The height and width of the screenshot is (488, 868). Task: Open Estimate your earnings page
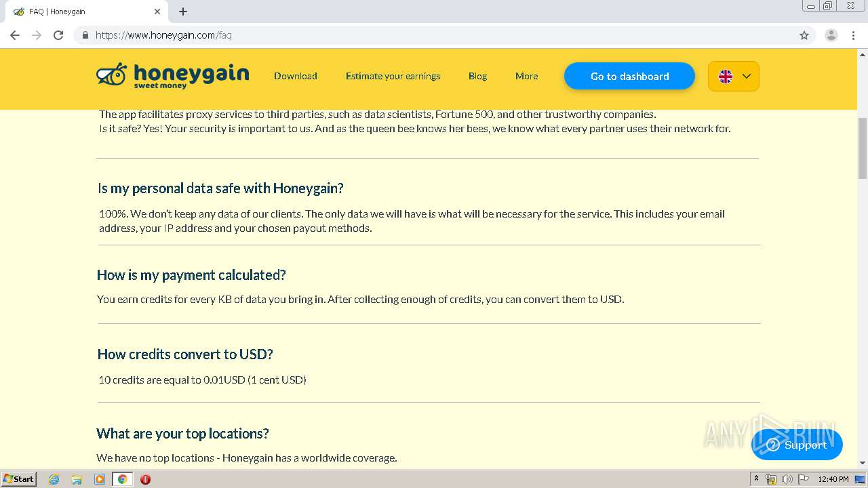click(x=393, y=76)
